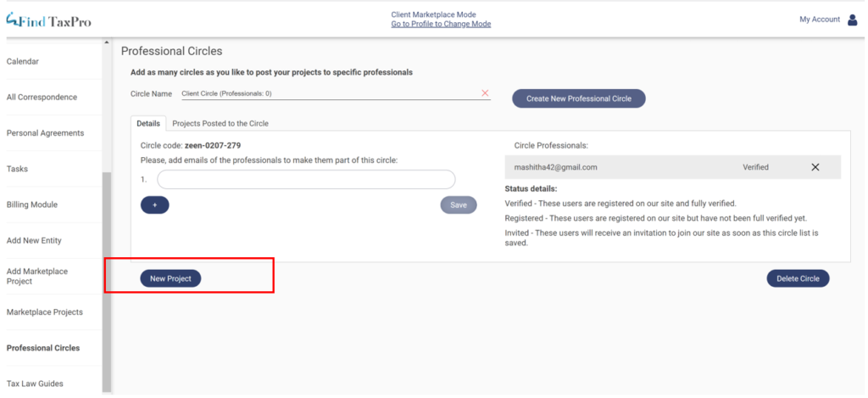Screen dimensions: 868x398
Task: Switch to the Details tab
Action: pos(148,123)
